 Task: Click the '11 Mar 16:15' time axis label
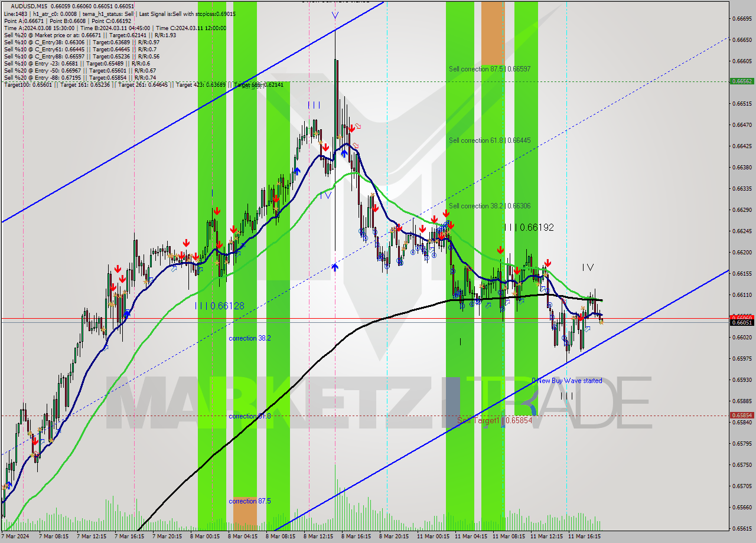click(x=584, y=537)
